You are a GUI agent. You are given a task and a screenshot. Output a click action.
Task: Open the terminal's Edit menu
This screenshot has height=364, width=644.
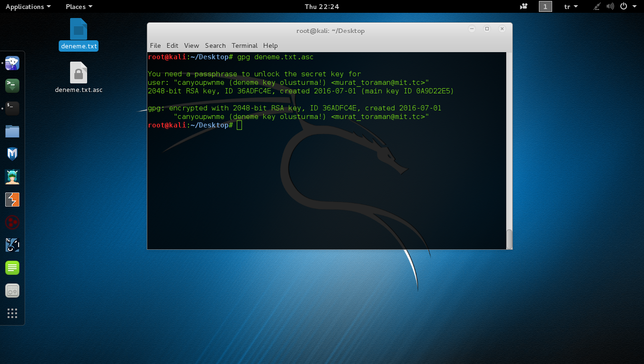(x=172, y=45)
